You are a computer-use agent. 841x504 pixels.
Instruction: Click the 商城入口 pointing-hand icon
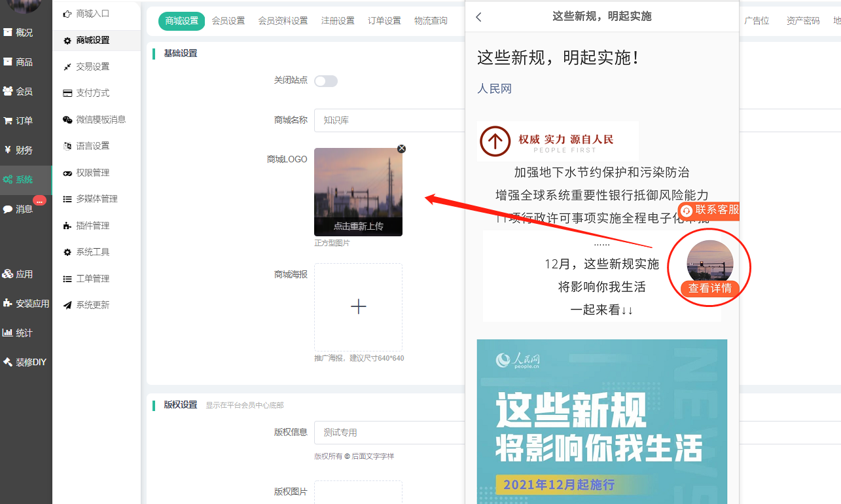click(x=67, y=13)
